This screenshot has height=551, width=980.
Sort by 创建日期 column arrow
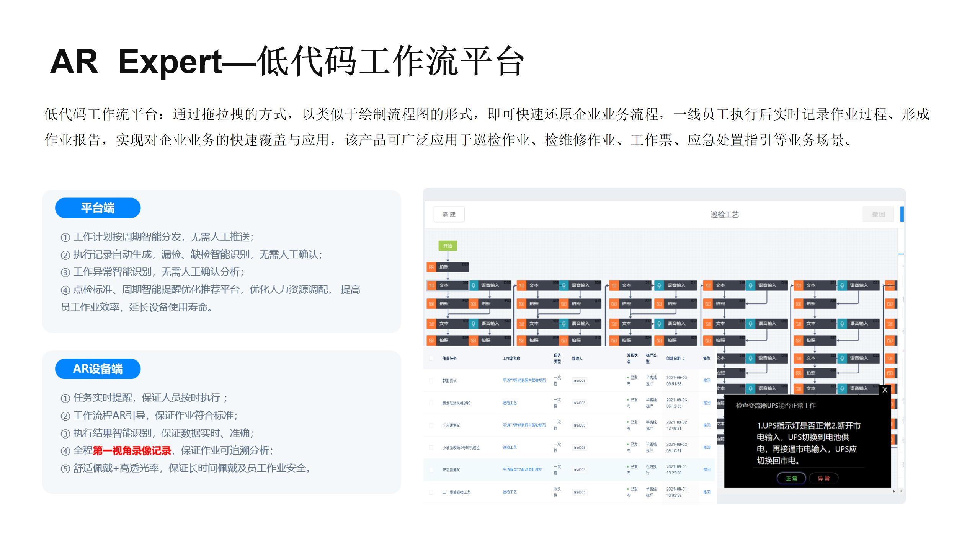(684, 359)
